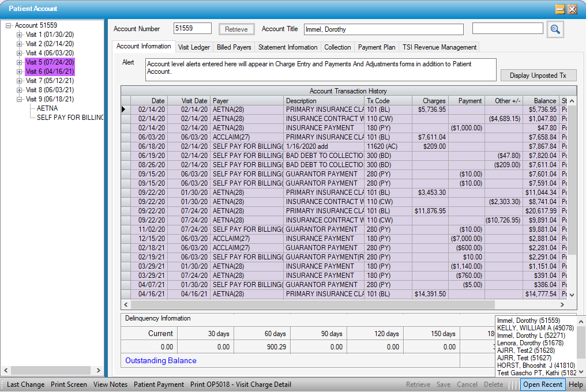Maximize the Patient Account window

[x=560, y=9]
